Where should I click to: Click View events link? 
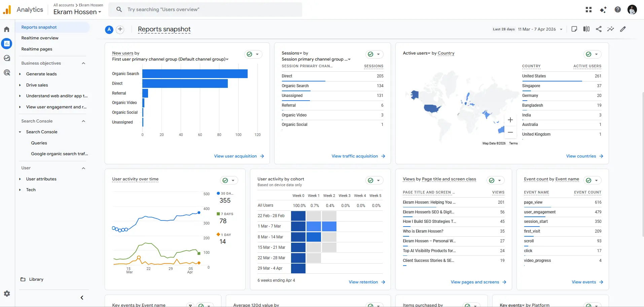587,282
